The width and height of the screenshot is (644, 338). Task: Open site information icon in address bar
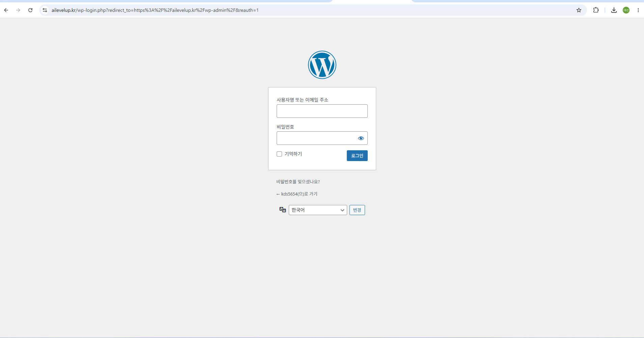point(45,10)
